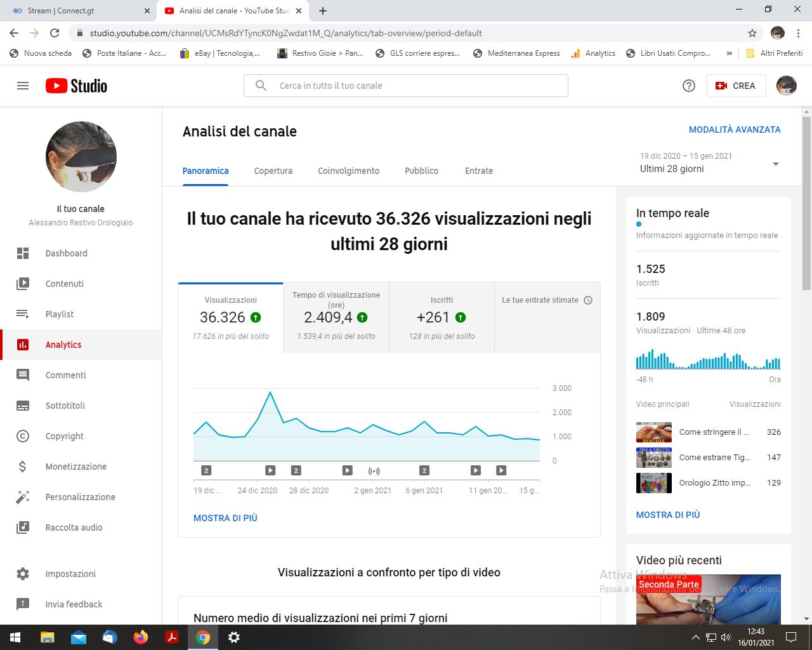Switch to the Copertura tab
The image size is (812, 650).
point(273,171)
